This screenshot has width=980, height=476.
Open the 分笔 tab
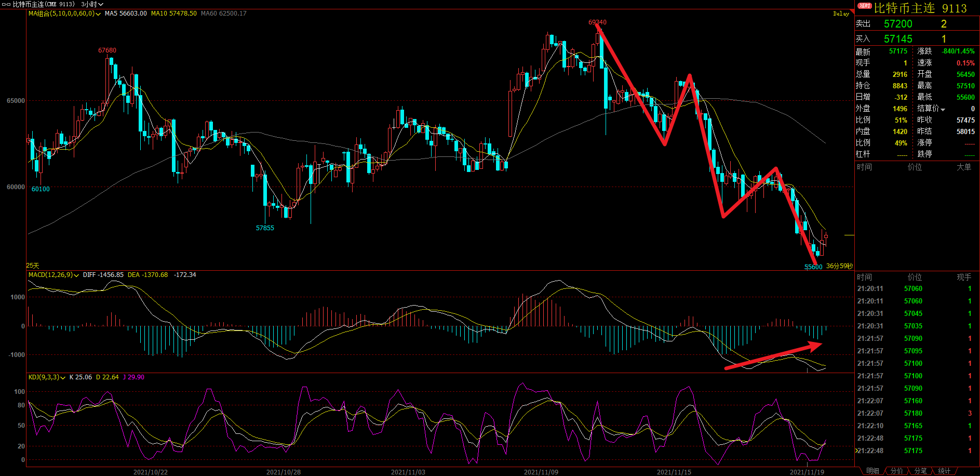[921, 471]
